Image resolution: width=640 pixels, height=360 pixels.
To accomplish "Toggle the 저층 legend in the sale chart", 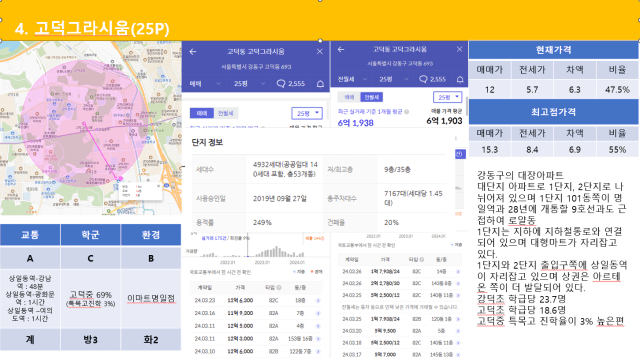I will click(299, 272).
